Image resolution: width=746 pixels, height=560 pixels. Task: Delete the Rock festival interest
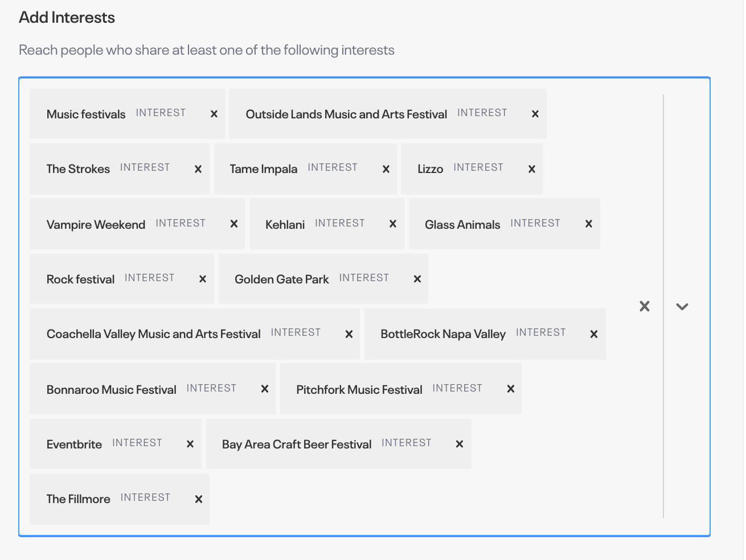pyautogui.click(x=203, y=279)
